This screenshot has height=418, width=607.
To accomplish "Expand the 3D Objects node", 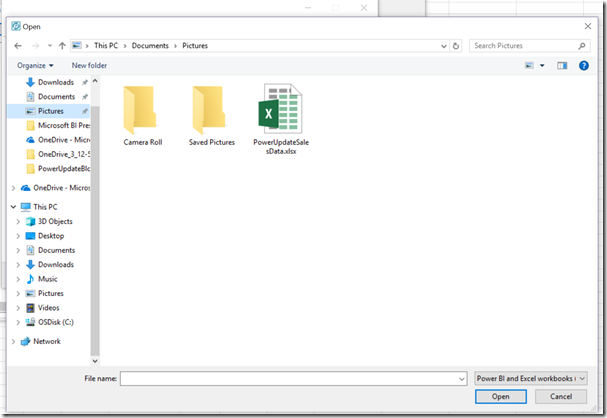I will [18, 221].
